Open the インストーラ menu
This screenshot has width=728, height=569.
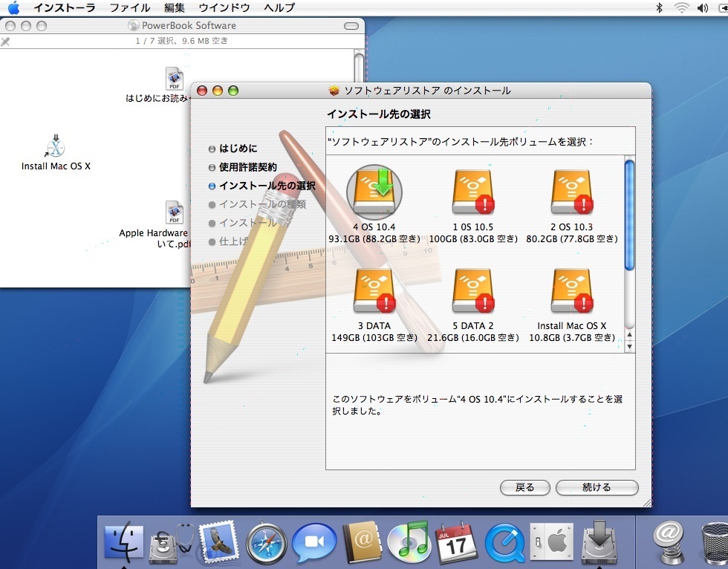64,7
